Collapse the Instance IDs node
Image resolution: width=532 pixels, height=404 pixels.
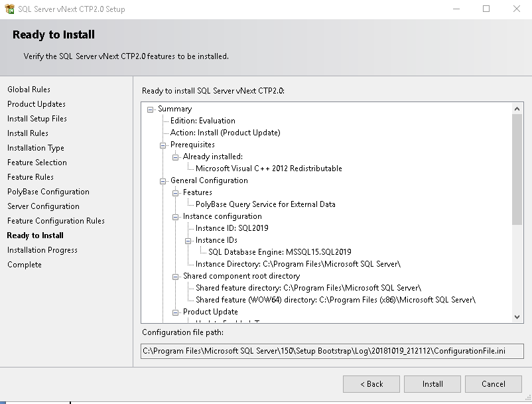tap(189, 240)
